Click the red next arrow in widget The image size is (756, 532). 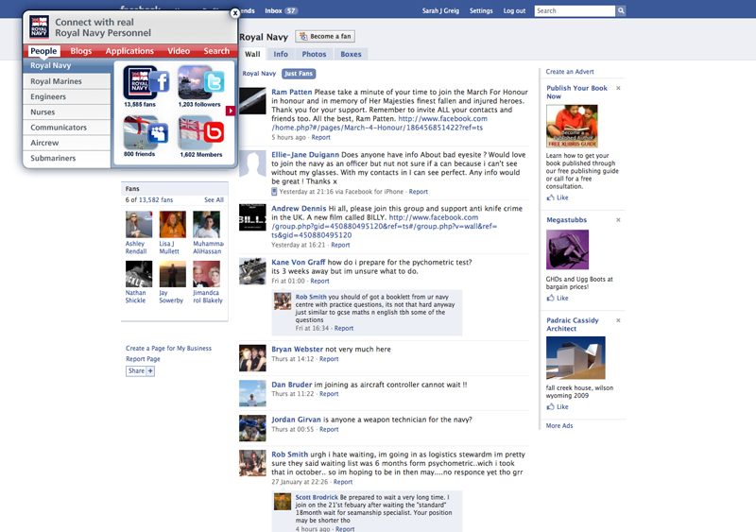pos(230,111)
